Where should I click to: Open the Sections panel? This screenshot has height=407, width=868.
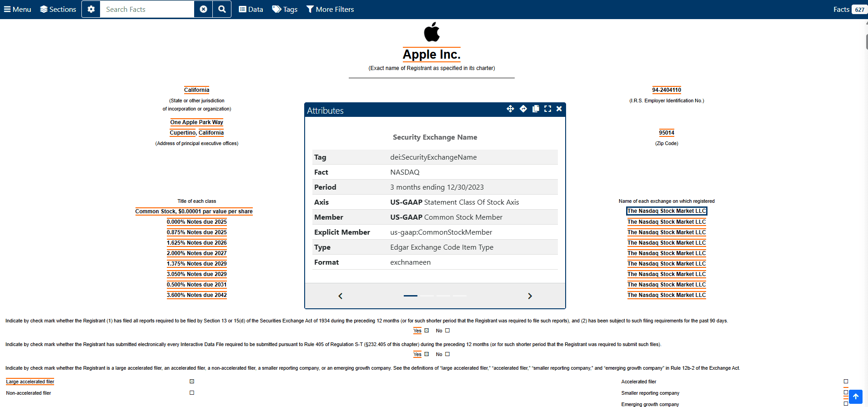pyautogui.click(x=58, y=9)
